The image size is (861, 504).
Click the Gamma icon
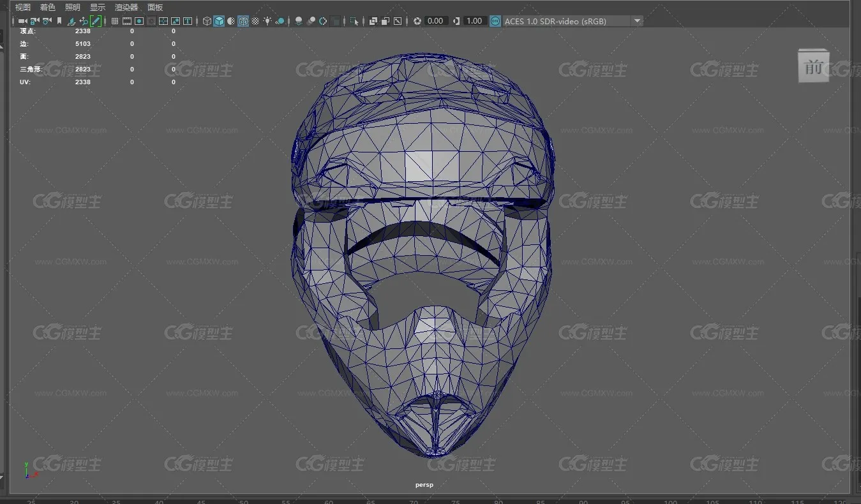(456, 21)
